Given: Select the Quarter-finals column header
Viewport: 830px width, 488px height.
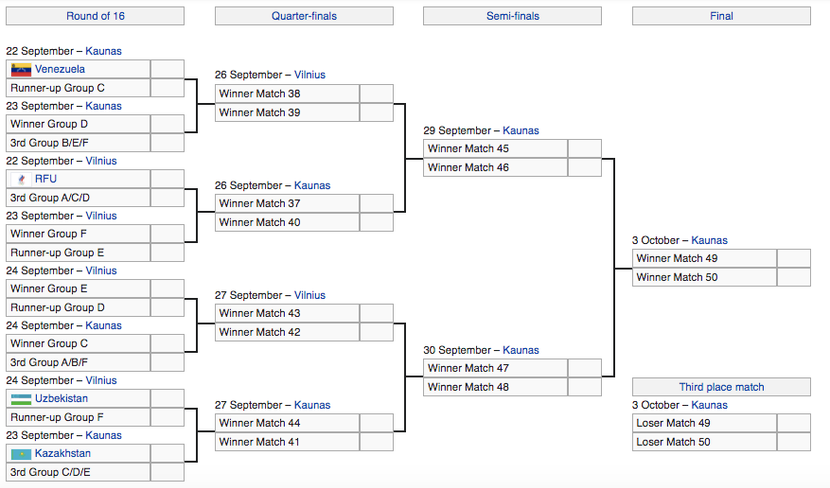Looking at the screenshot, I should (304, 16).
